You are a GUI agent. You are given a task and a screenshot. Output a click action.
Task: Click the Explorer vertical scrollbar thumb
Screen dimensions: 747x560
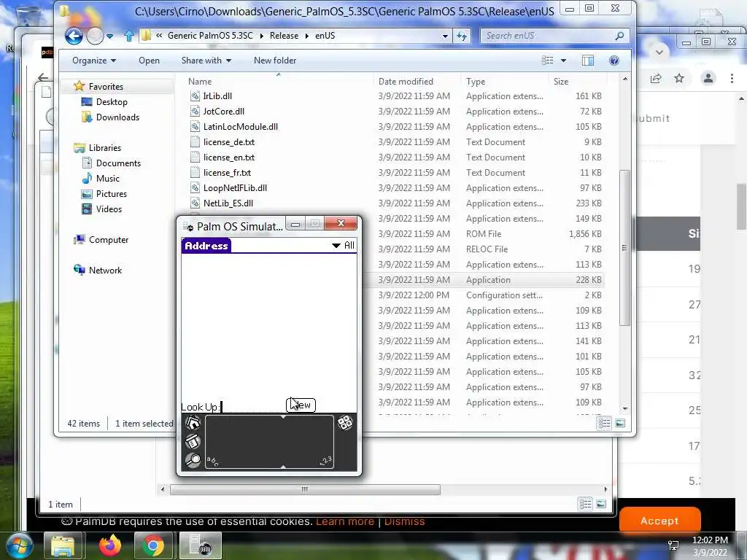(x=624, y=248)
